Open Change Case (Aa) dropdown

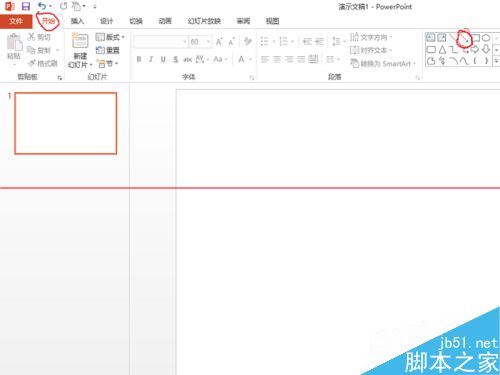[x=220, y=59]
